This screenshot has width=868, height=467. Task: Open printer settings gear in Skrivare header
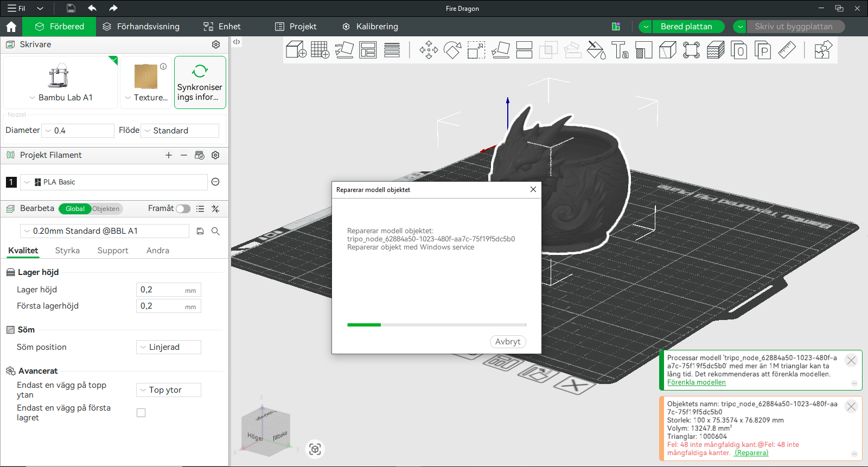tap(216, 44)
